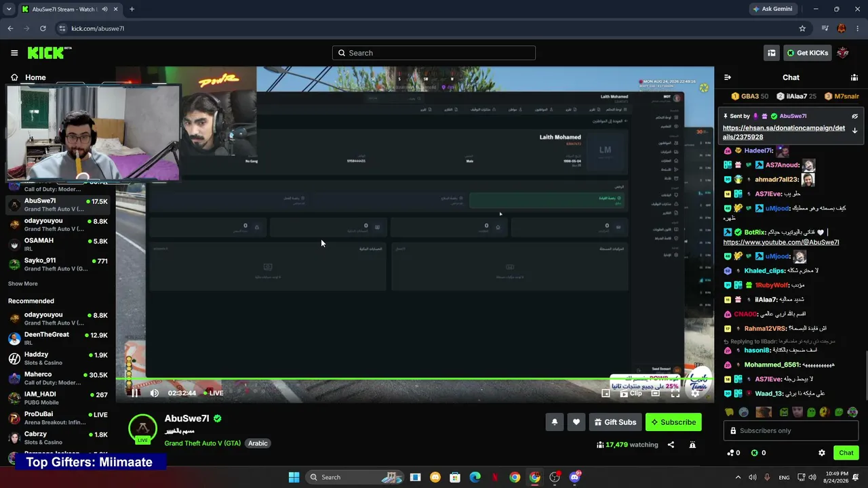Screen dimensions: 868x488
Task: Open the browser tab search dropdown
Action: point(9,9)
